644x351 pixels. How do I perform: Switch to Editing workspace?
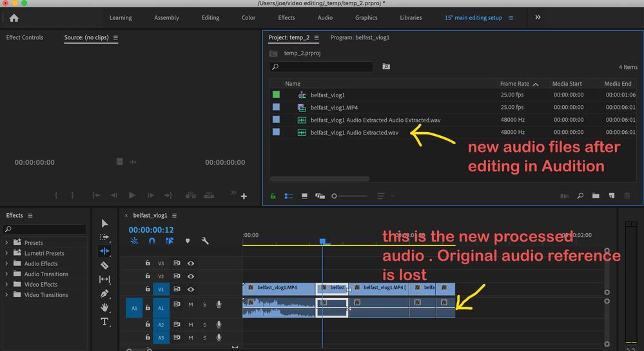[x=210, y=17]
